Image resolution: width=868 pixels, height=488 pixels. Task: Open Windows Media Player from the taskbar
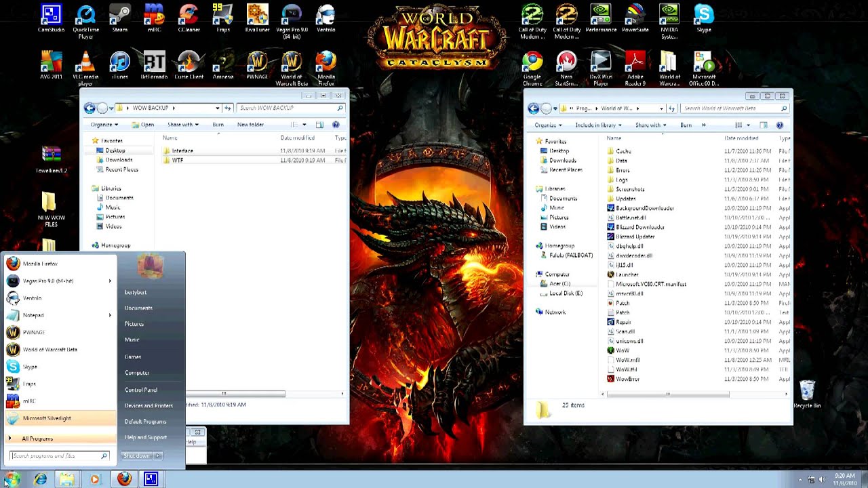point(95,479)
